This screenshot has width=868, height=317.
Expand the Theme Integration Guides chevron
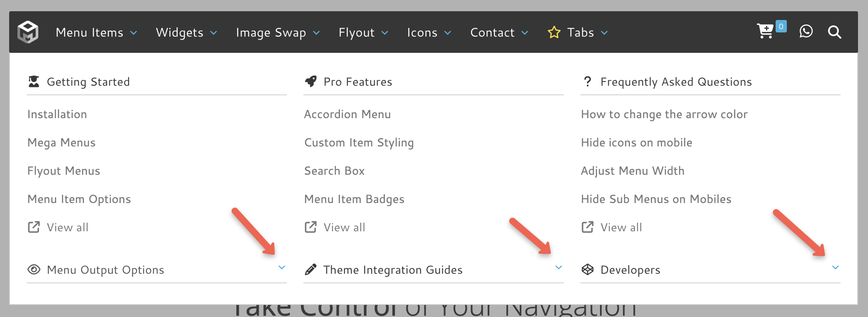(559, 267)
